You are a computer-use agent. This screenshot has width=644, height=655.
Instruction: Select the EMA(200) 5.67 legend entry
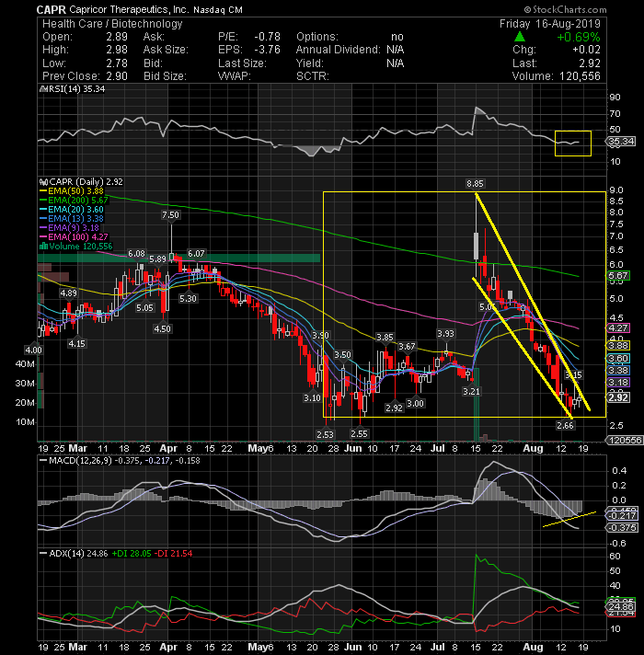75,201
